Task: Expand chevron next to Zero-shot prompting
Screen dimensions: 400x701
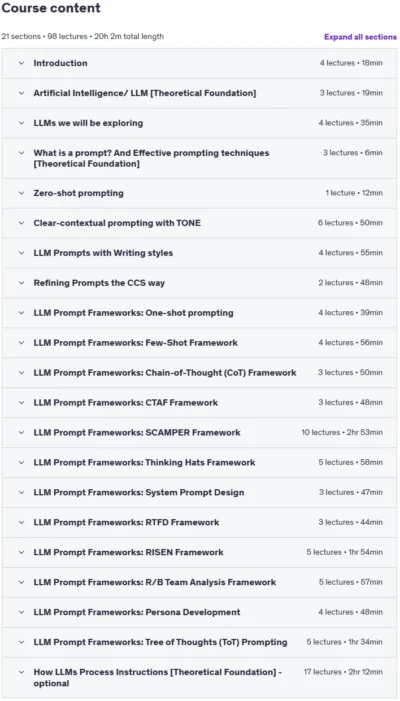Action: pos(21,193)
